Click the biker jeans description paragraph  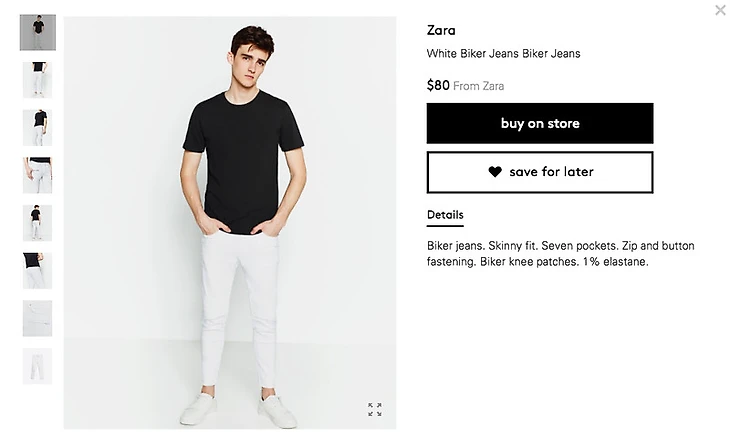point(561,254)
